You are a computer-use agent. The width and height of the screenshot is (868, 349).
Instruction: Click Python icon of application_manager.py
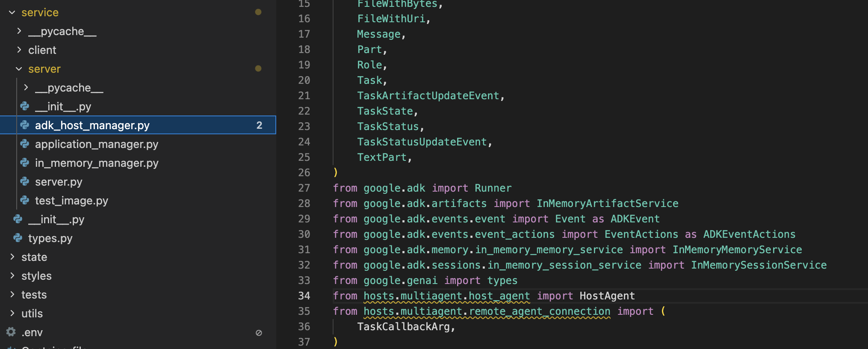point(25,144)
